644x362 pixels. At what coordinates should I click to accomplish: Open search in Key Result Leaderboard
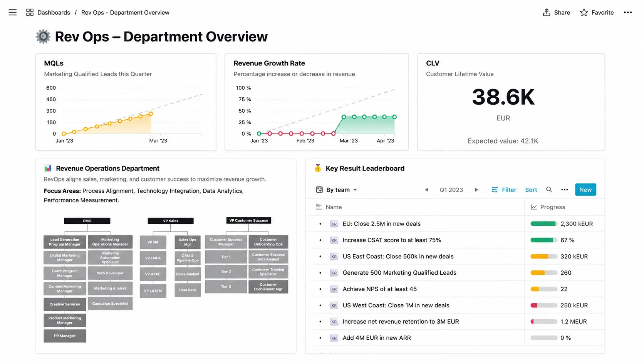(x=549, y=190)
